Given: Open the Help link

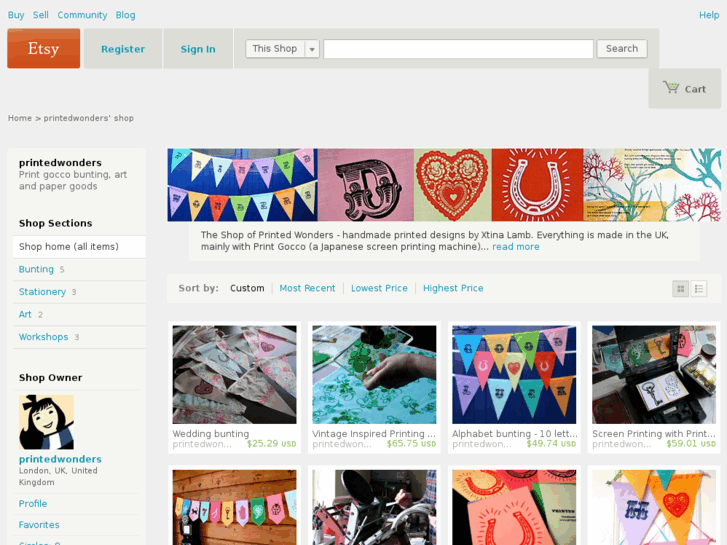Looking at the screenshot, I should (x=709, y=15).
